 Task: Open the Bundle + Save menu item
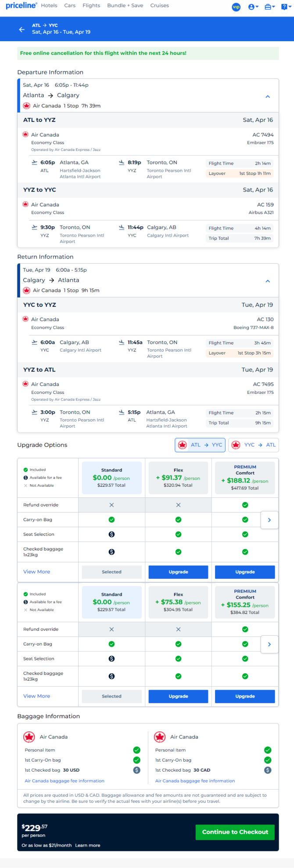[125, 6]
